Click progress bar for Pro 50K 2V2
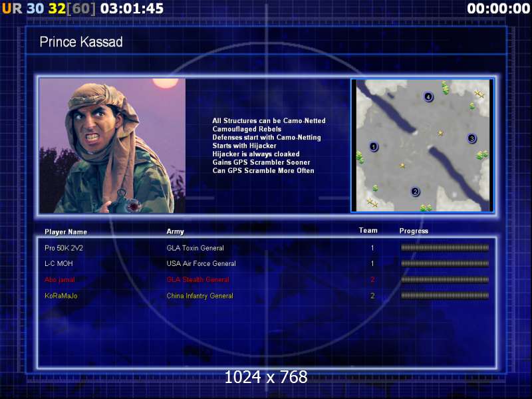This screenshot has width=532, height=399. [445, 248]
